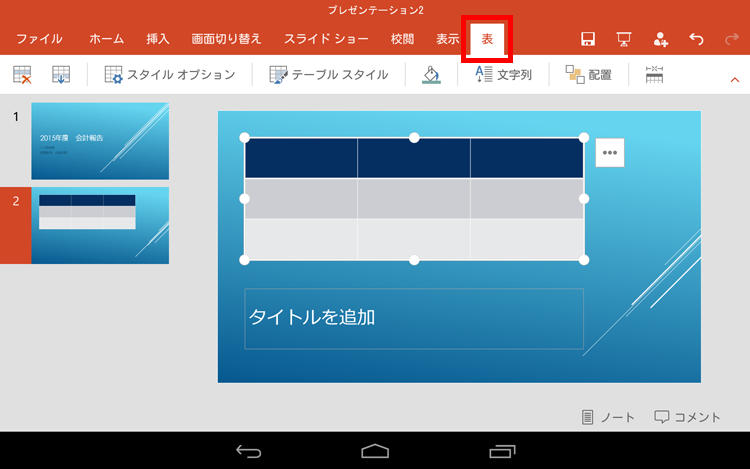Start the slideshow from the presentation icon

click(624, 40)
